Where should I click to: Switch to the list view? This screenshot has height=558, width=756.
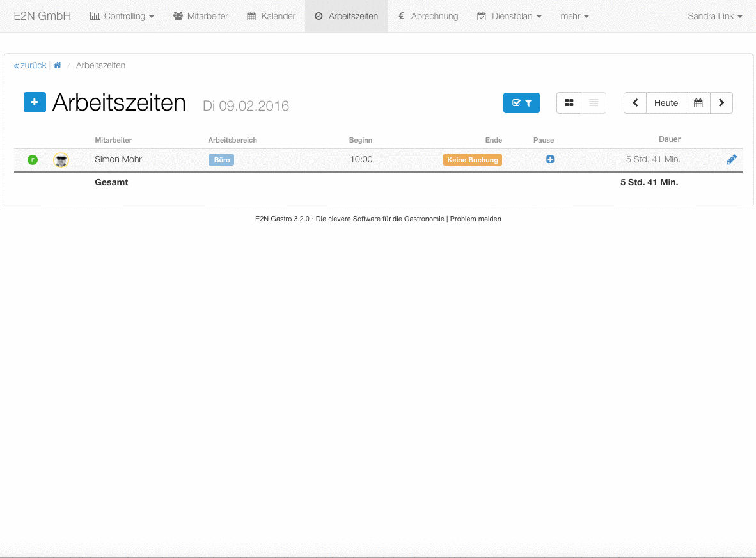(x=594, y=103)
